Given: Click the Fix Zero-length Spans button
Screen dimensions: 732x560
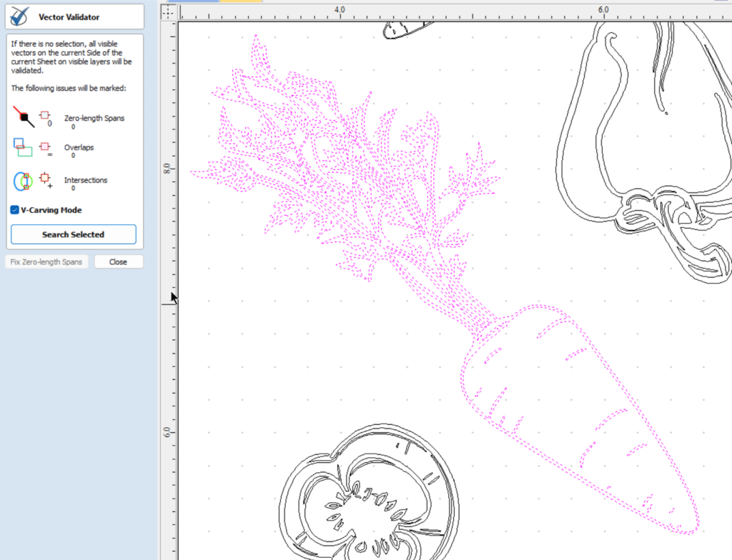Looking at the screenshot, I should pos(46,262).
